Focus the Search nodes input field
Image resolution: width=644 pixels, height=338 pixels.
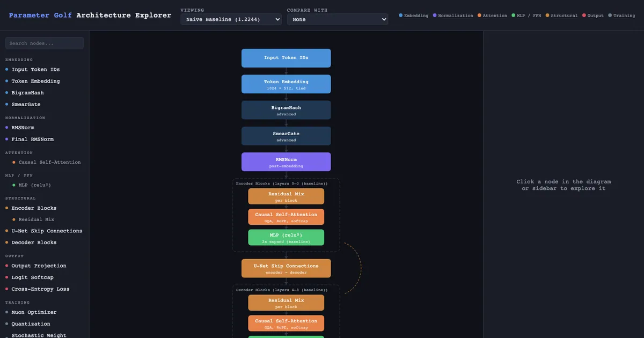(x=45, y=43)
